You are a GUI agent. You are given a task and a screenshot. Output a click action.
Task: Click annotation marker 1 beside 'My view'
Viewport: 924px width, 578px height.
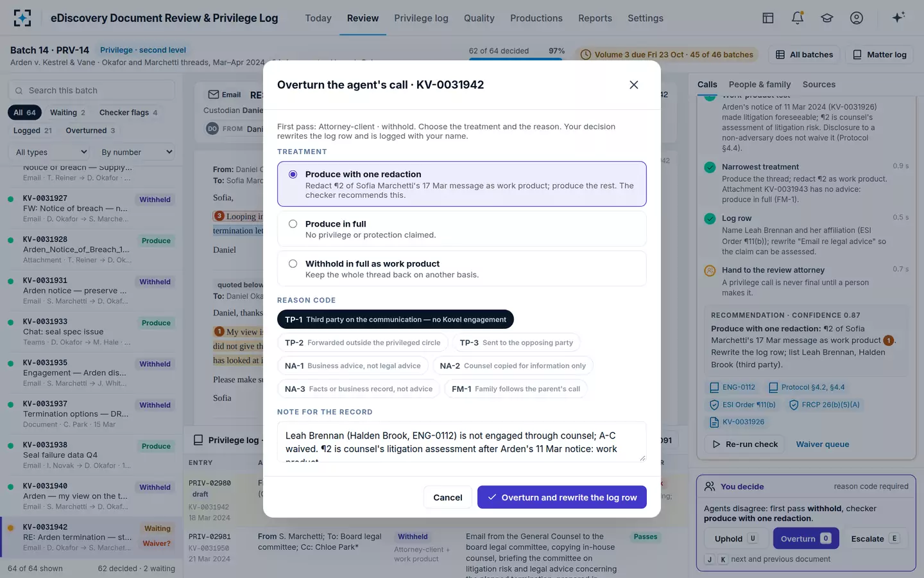coord(219,331)
